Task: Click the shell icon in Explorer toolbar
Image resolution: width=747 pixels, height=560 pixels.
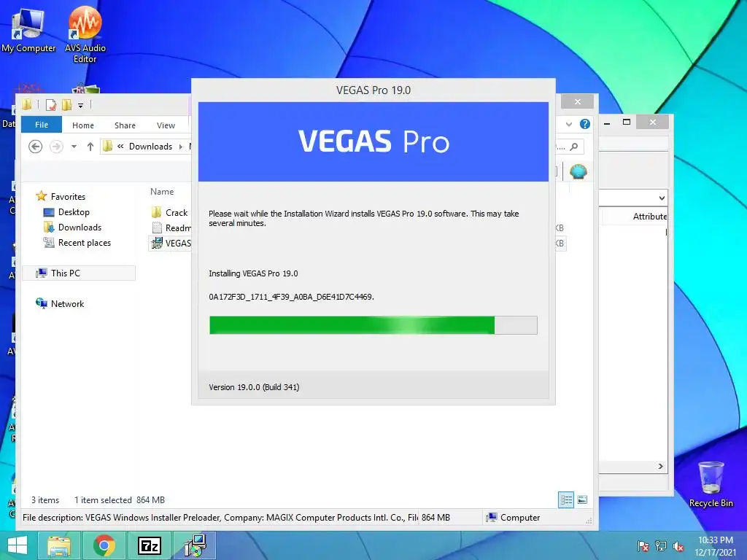Action: (578, 171)
